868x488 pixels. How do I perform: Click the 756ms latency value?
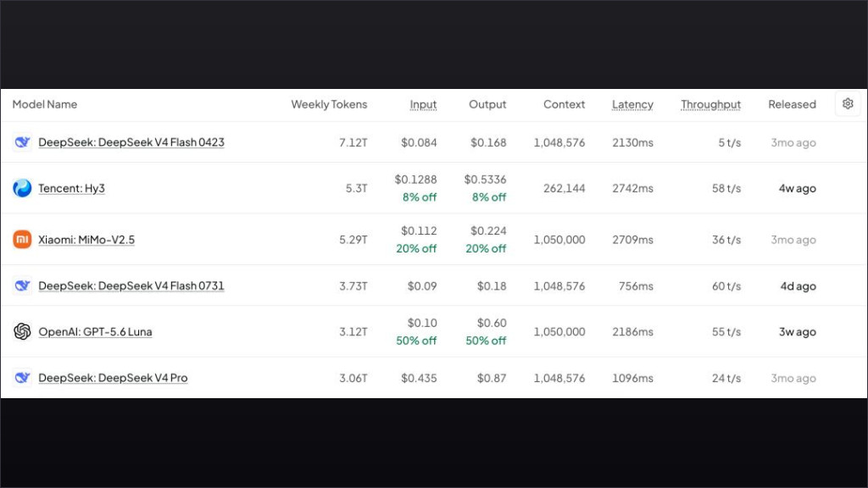tap(636, 286)
